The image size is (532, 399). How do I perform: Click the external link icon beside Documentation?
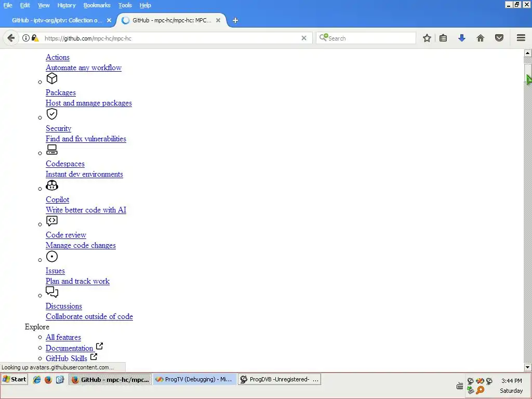[x=99, y=346]
